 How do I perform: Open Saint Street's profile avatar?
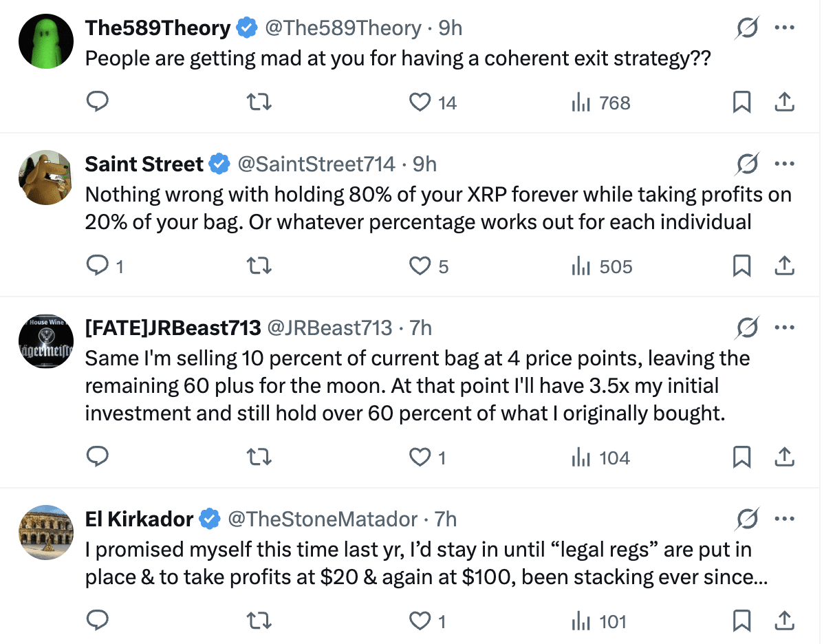coord(45,178)
